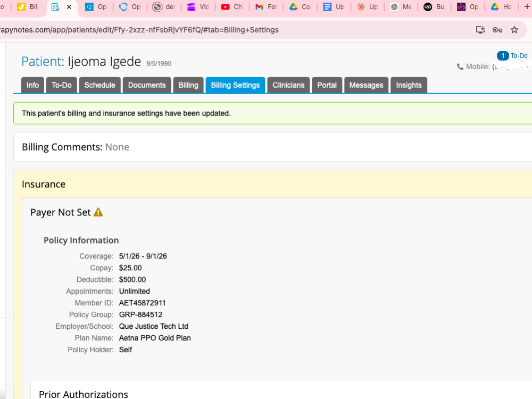Select the Policy Holder value Self
The image size is (532, 399).
point(125,350)
